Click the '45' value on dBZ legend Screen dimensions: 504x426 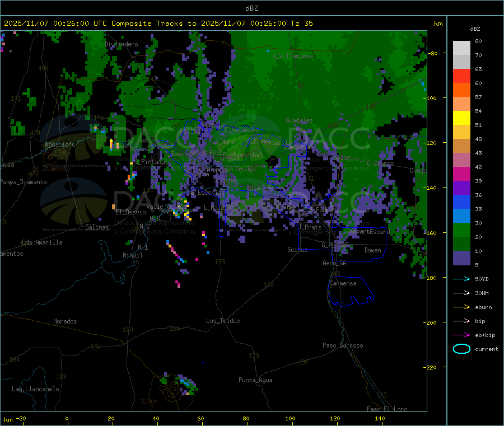[478, 153]
